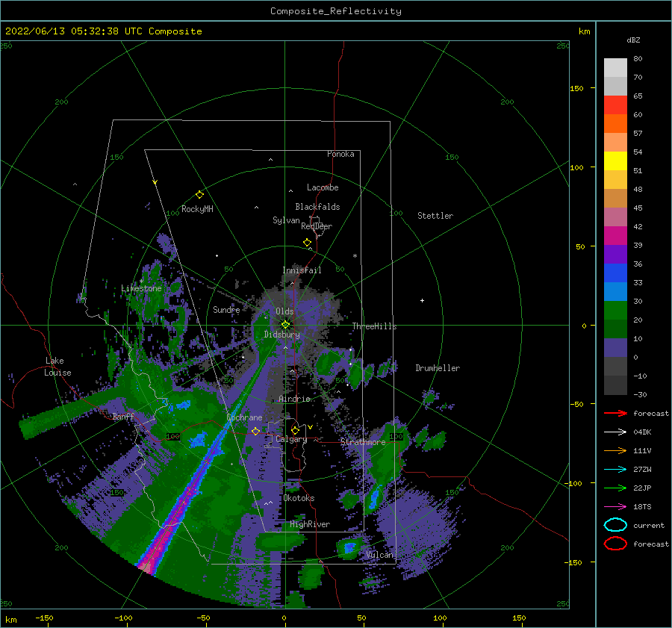The image size is (672, 628).
Task: Click the Sundre label
Action: point(226,309)
